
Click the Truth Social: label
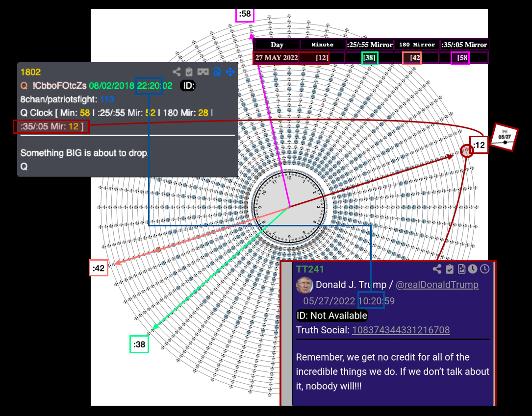[x=323, y=330]
